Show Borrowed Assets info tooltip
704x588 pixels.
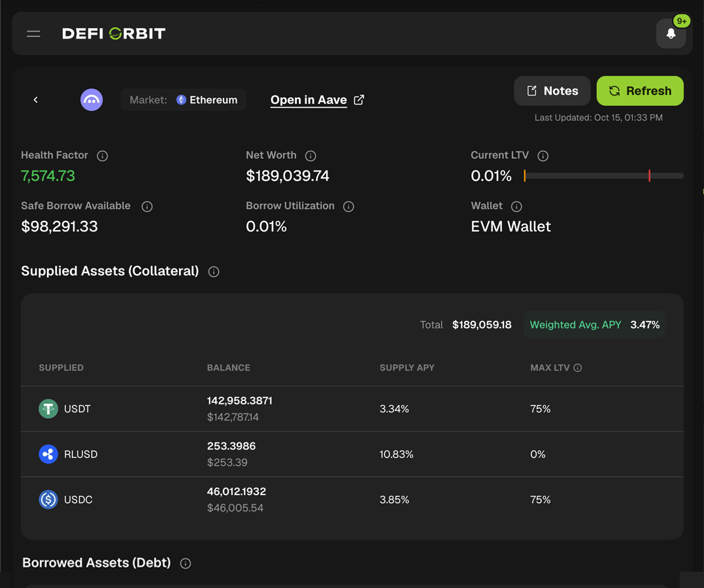coord(186,563)
